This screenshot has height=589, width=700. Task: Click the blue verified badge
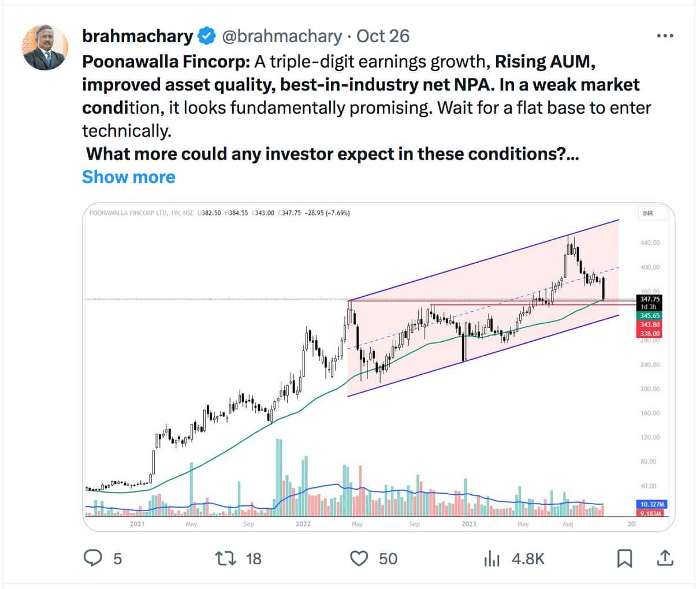tap(207, 36)
